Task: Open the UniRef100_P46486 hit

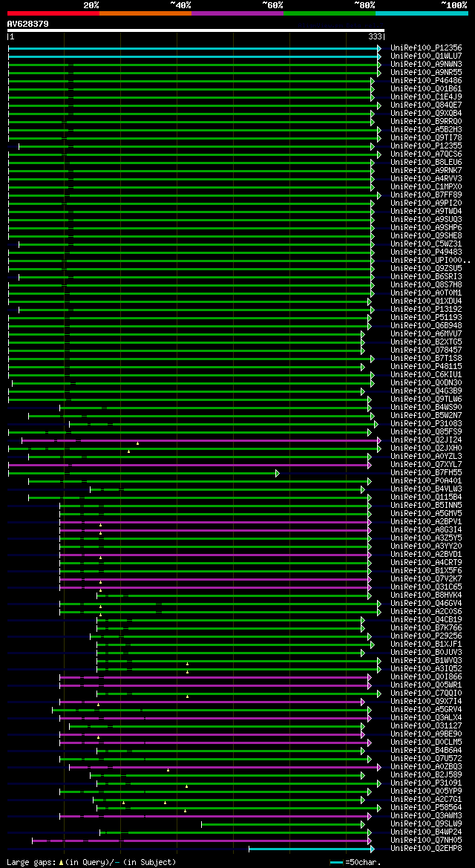Action: [426, 81]
